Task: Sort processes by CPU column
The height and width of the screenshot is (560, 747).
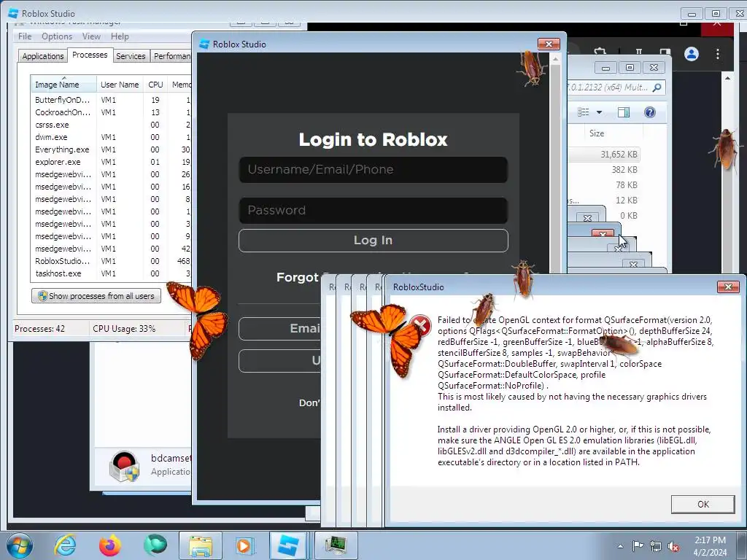Action: coord(155,85)
